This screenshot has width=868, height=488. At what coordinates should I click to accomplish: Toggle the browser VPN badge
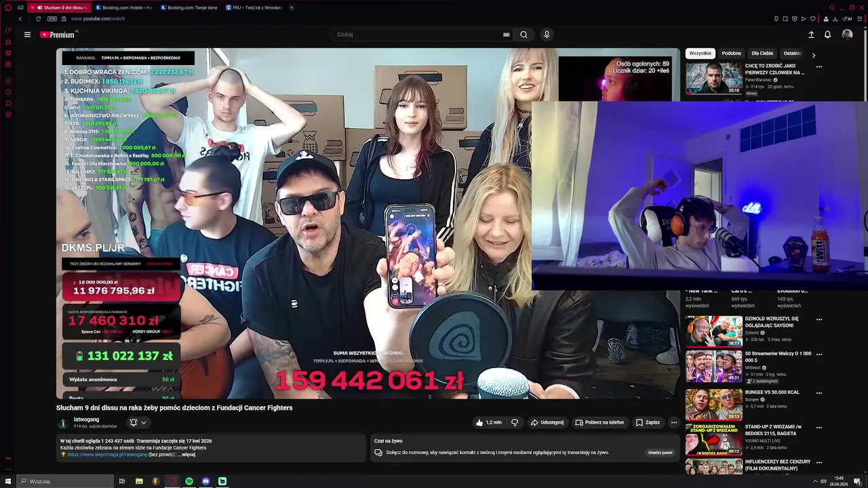pos(52,18)
